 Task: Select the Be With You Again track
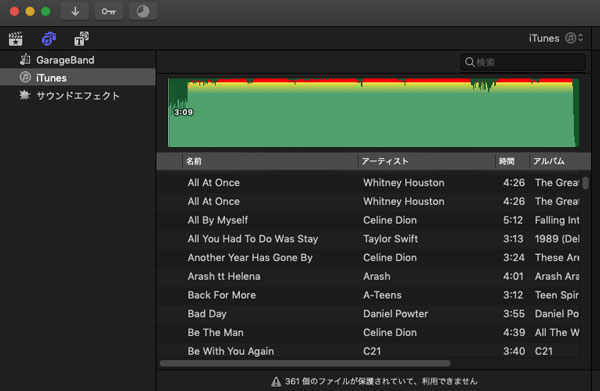click(x=369, y=351)
